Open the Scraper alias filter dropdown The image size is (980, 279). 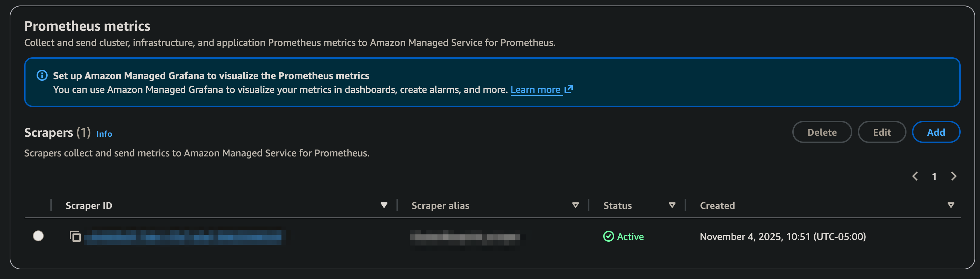576,205
